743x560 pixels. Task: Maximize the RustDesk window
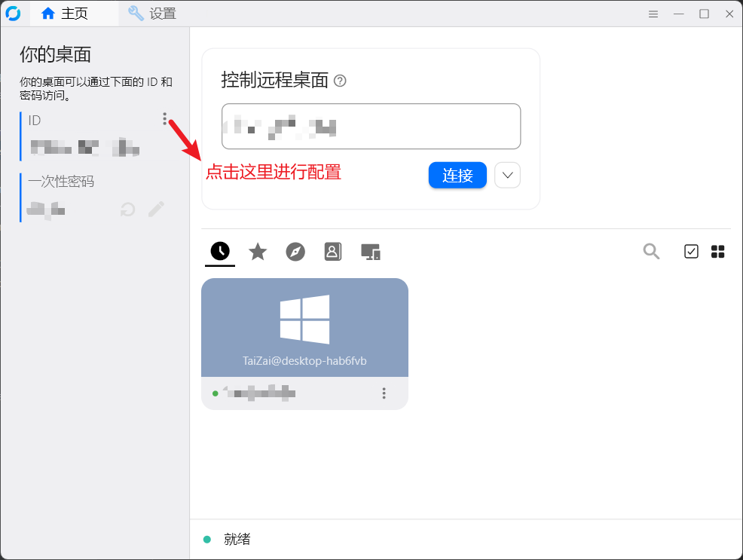(704, 14)
